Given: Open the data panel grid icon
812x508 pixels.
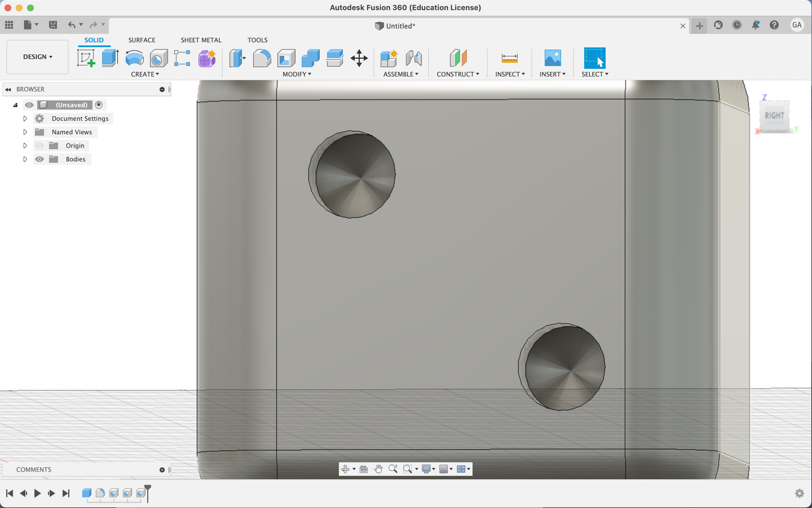Looking at the screenshot, I should click(x=9, y=25).
